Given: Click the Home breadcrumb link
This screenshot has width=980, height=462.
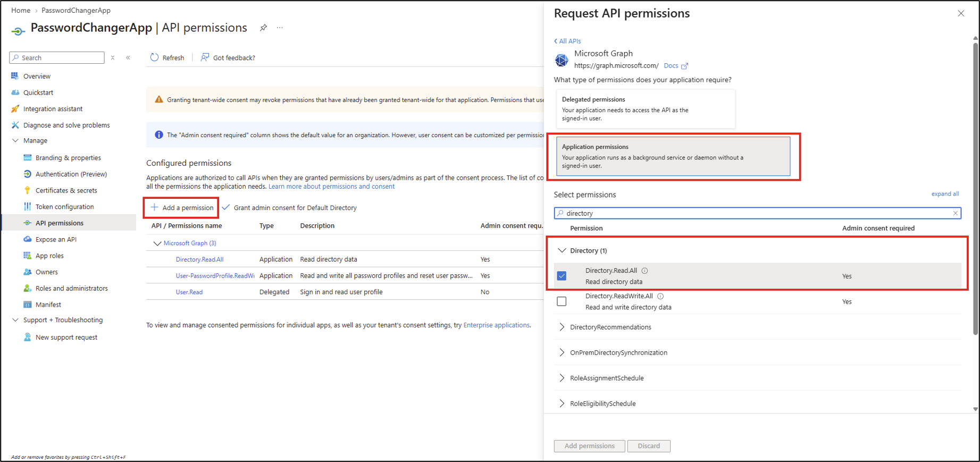Looking at the screenshot, I should (21, 10).
